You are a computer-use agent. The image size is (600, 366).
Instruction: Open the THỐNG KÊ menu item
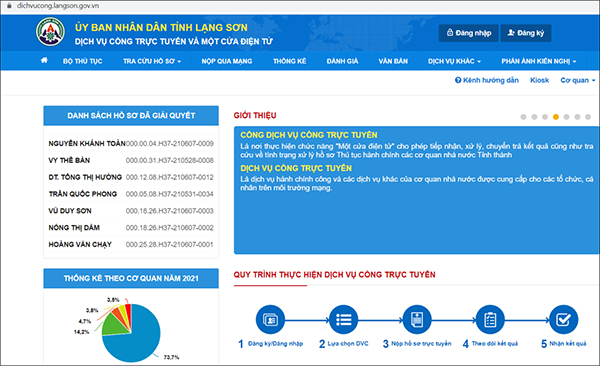pyautogui.click(x=290, y=61)
